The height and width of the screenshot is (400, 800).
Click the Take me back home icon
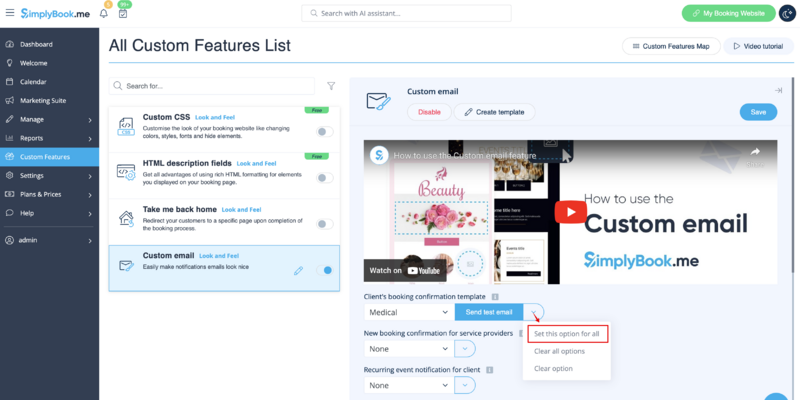point(126,218)
